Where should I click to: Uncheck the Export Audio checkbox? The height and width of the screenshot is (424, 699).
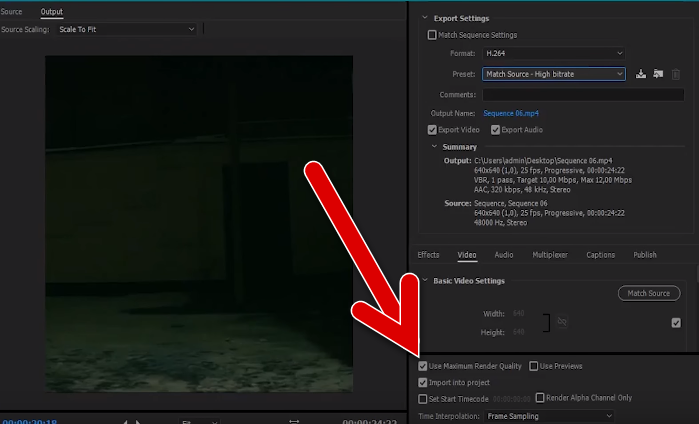coord(495,130)
